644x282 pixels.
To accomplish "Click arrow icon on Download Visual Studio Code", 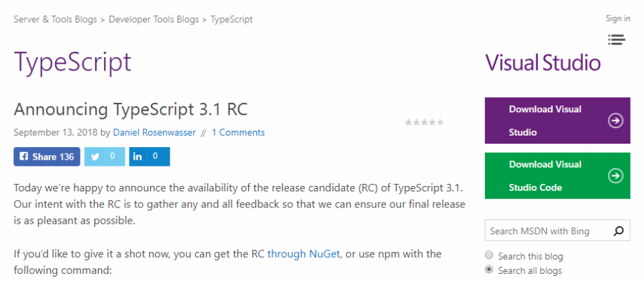I will 616,176.
